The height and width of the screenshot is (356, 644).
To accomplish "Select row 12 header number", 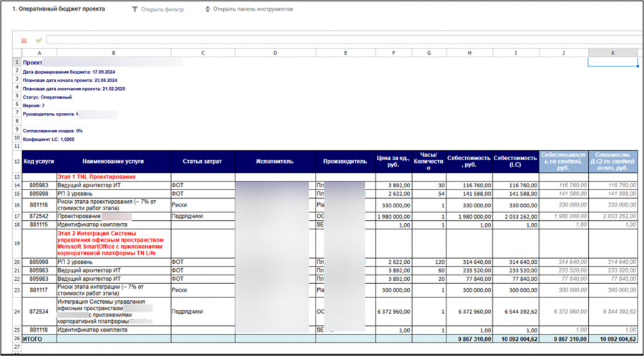I will pyautogui.click(x=16, y=161).
